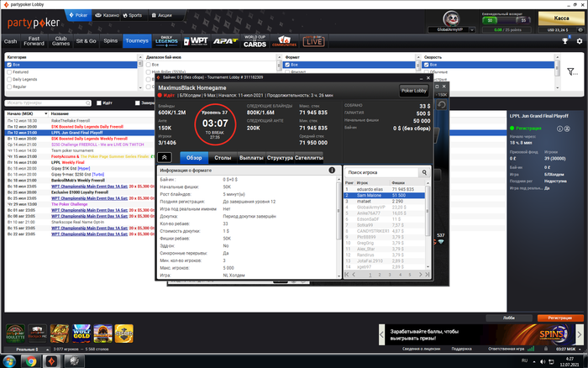
Task: Open the partypoker LIVE icon
Action: [x=313, y=41]
